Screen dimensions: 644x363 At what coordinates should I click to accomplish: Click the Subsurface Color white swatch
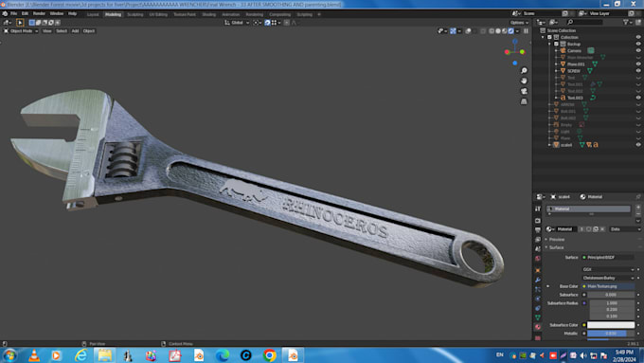click(x=611, y=325)
